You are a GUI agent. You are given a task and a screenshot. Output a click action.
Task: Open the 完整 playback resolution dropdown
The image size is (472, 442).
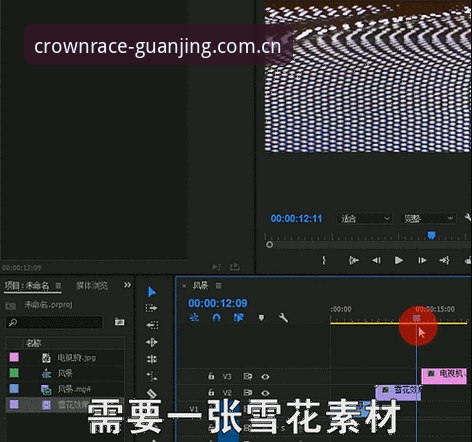(428, 219)
